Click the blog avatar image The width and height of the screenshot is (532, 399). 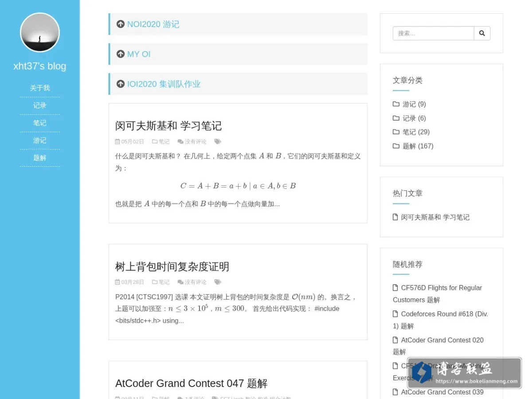40,32
